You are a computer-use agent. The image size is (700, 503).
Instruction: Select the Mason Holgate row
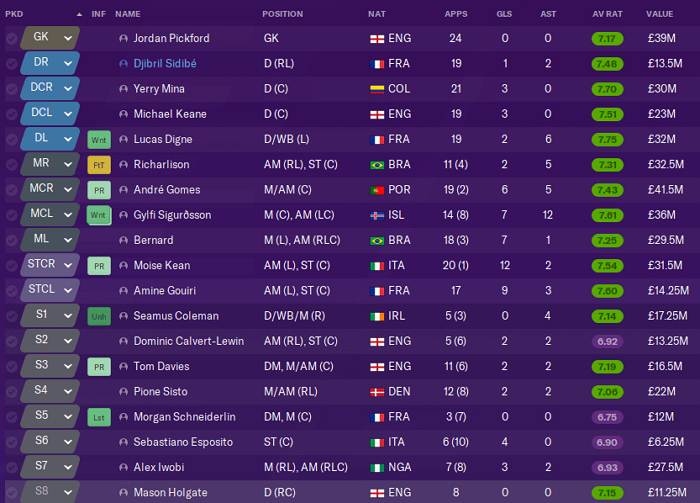[x=350, y=492]
